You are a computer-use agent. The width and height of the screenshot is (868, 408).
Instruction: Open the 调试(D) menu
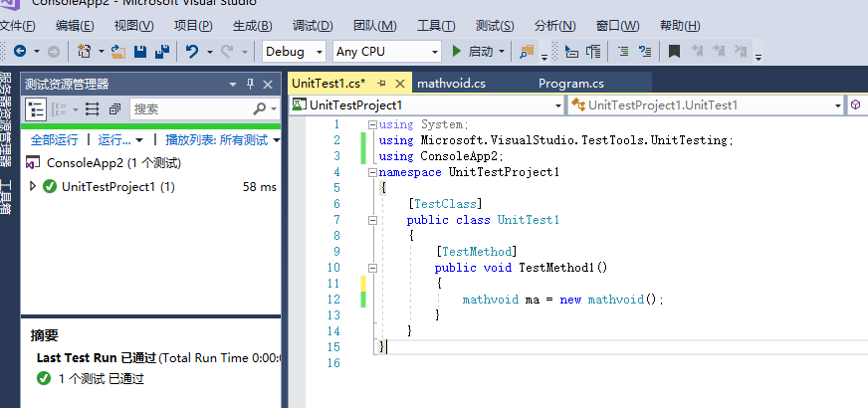313,26
